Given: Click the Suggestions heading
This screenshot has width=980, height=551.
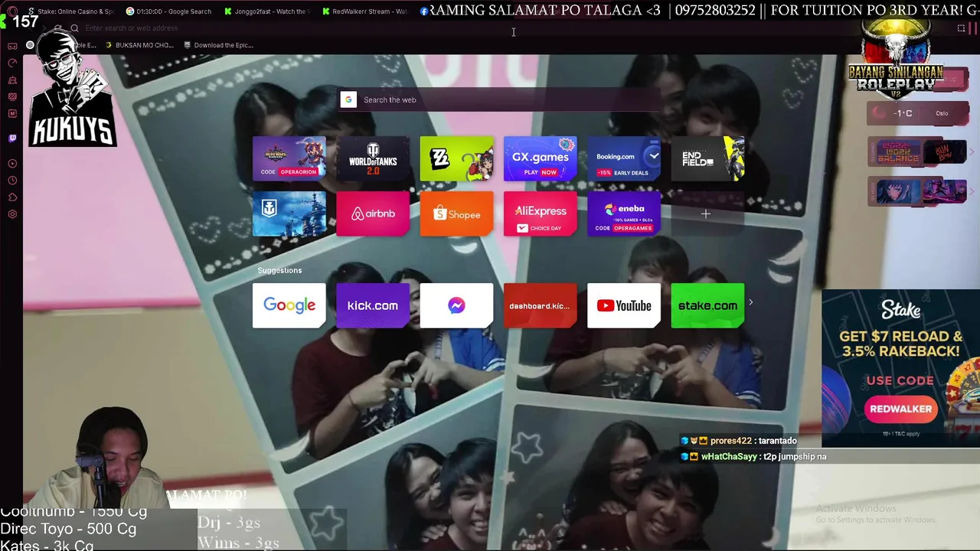Looking at the screenshot, I should click(279, 270).
